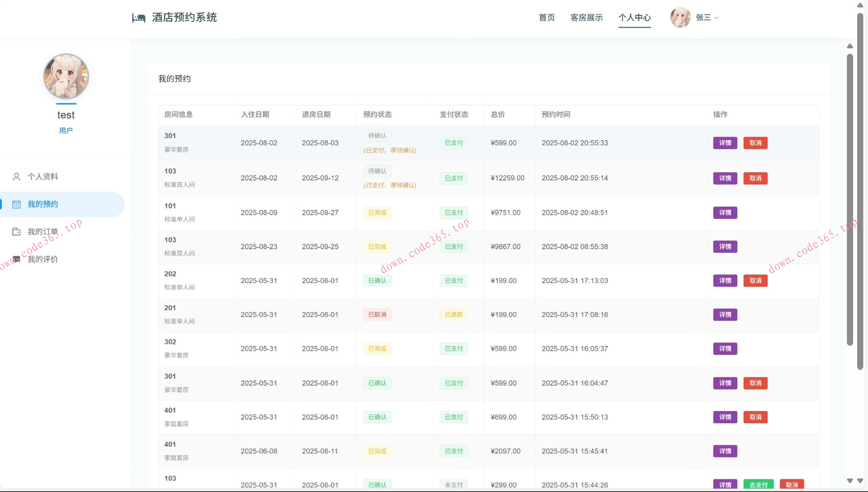The width and height of the screenshot is (868, 492).
Task: Click the 我的预约 calendar icon
Action: [x=17, y=204]
